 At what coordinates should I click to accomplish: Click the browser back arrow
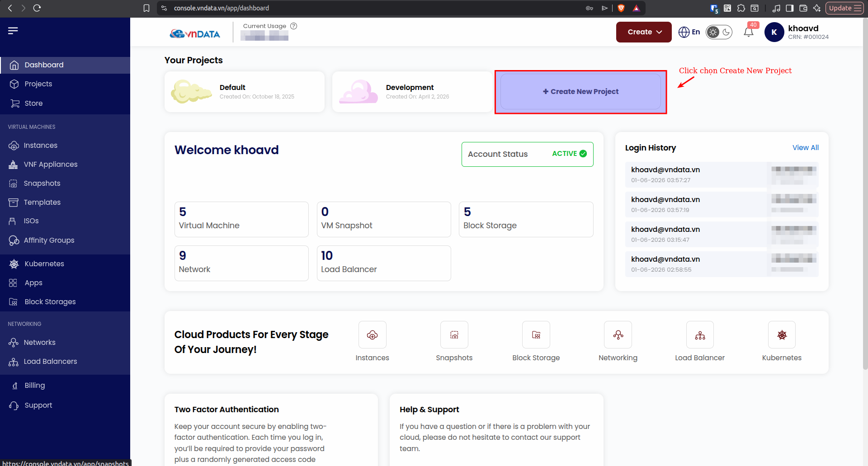(x=10, y=8)
